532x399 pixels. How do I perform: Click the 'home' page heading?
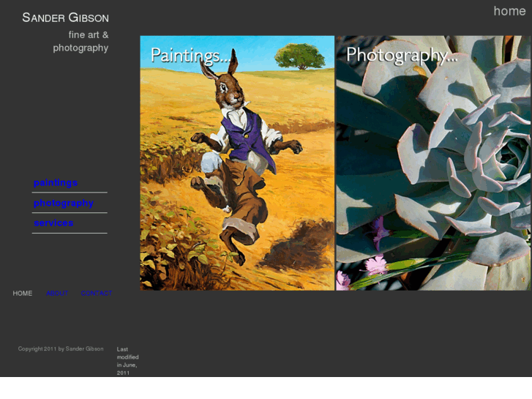509,11
